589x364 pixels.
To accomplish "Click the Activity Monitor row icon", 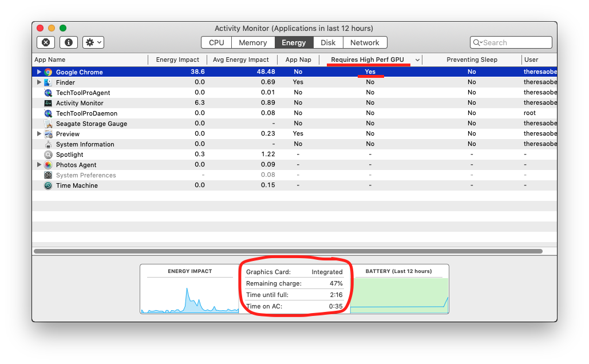I will (48, 103).
